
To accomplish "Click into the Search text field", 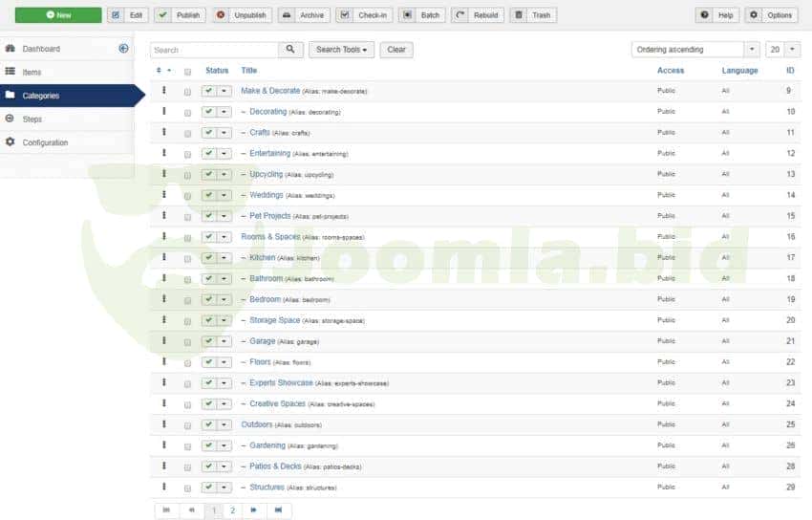I will 214,50.
